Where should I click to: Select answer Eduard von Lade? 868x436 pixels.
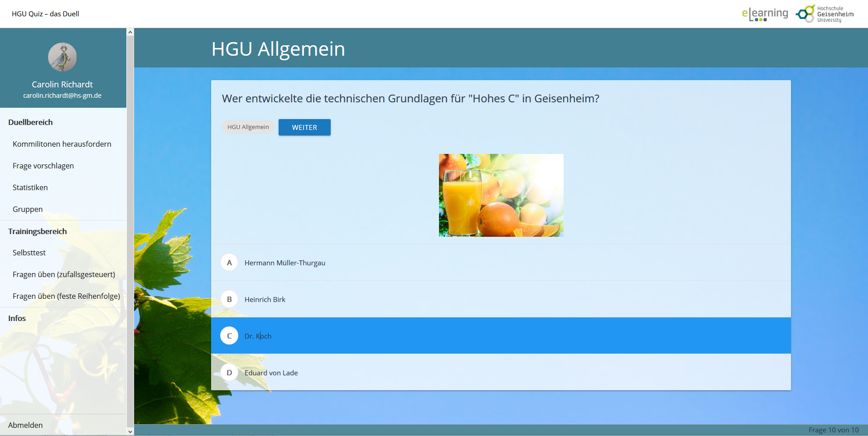271,373
